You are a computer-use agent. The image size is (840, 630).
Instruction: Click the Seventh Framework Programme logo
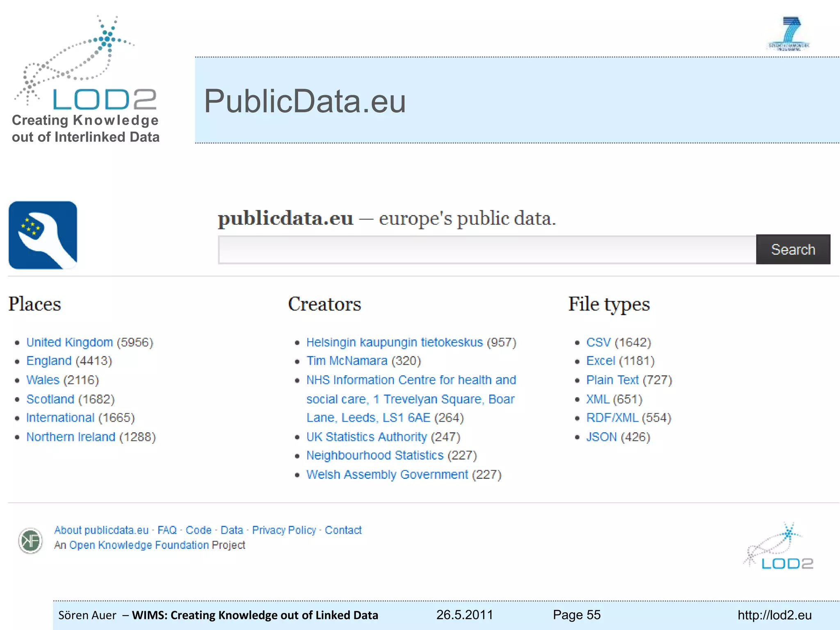pyautogui.click(x=789, y=34)
